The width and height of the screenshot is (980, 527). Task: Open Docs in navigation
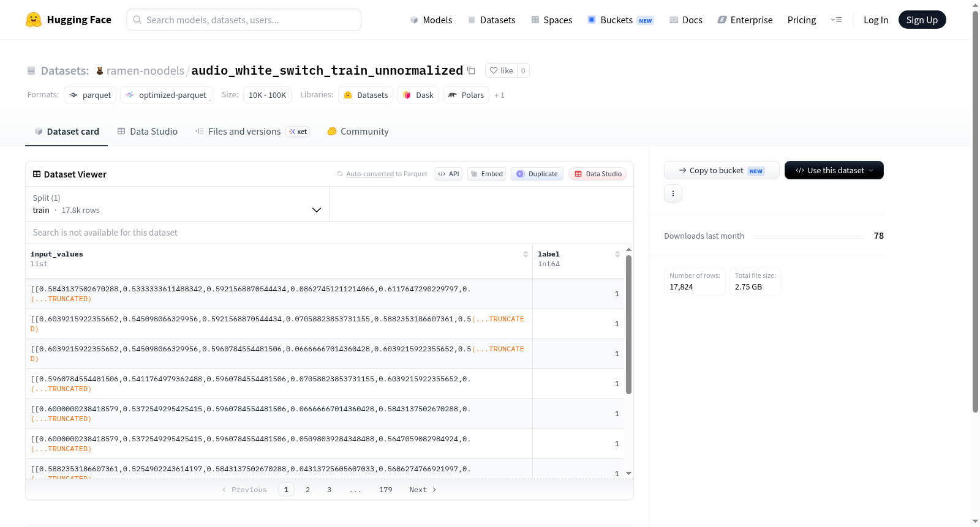pyautogui.click(x=686, y=20)
